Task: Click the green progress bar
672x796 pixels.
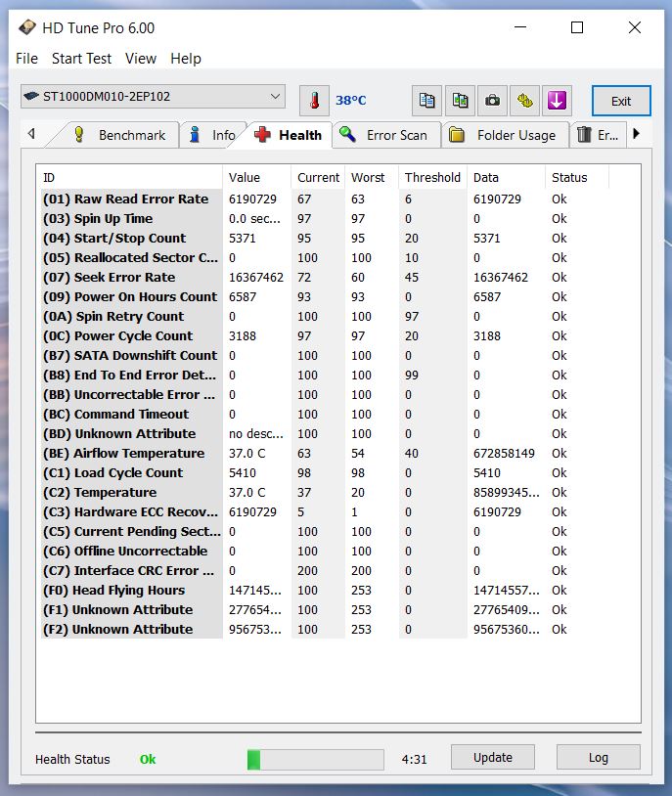Action: point(315,759)
